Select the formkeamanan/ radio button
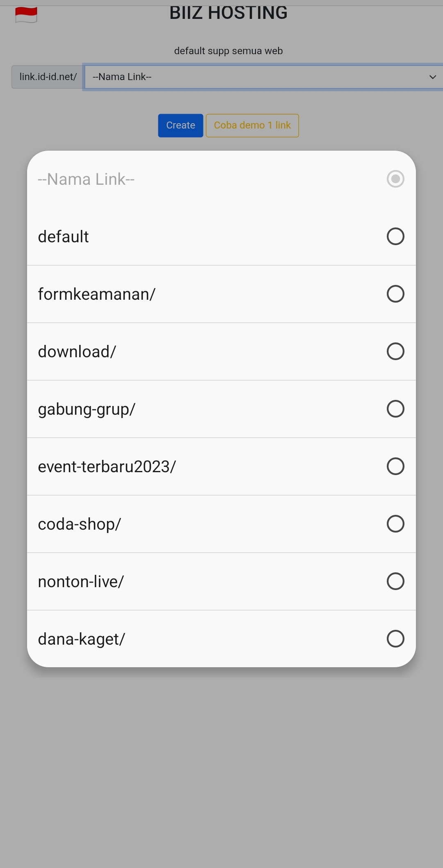 click(395, 294)
